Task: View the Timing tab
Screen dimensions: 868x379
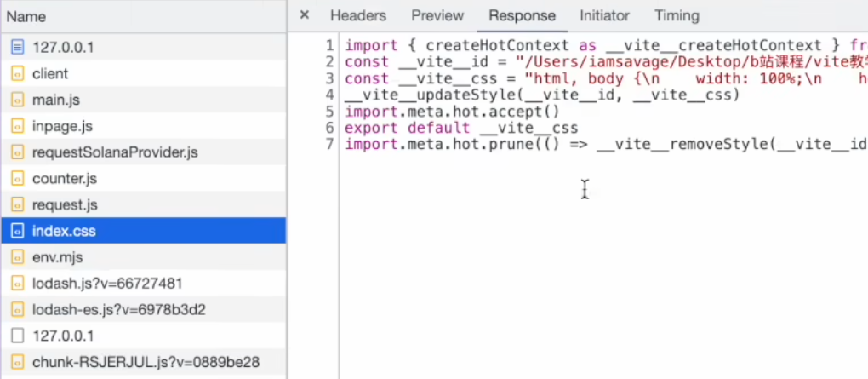Action: (677, 16)
